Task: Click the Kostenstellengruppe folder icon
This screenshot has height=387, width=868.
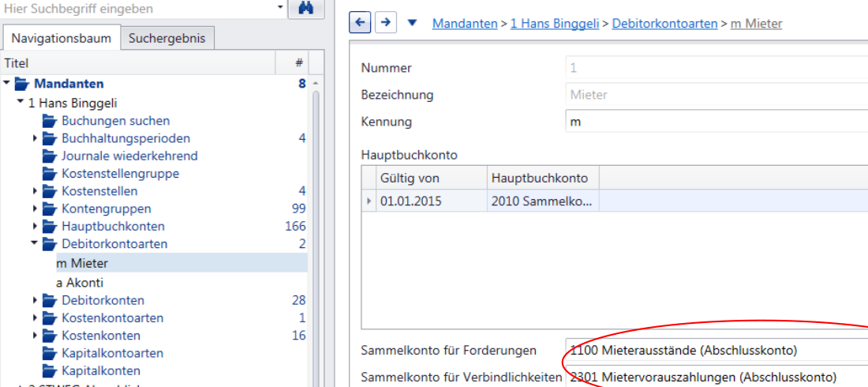Action: point(50,174)
